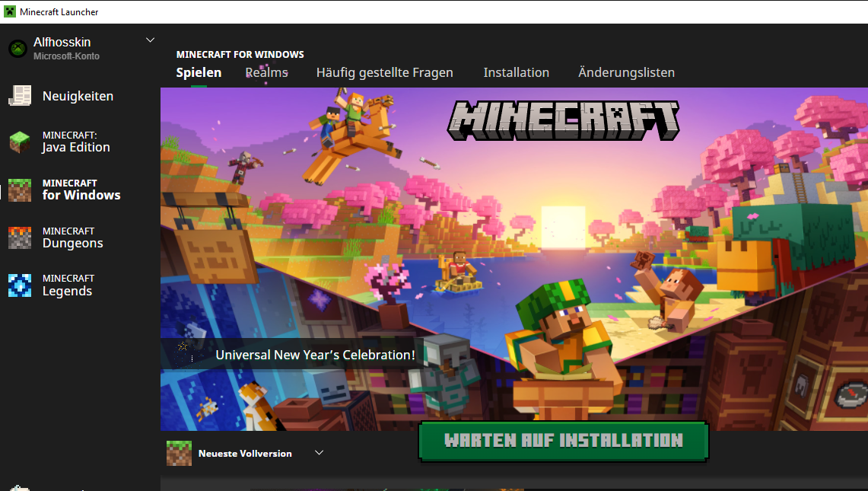This screenshot has width=868, height=491.
Task: Open the Häufig gestellte Fragen tab
Action: pyautogui.click(x=385, y=72)
